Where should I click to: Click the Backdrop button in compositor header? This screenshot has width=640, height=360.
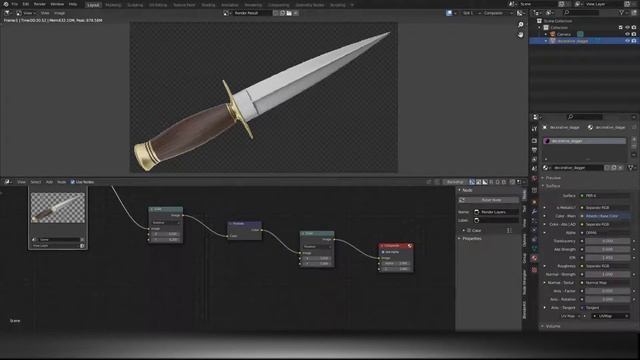(x=455, y=182)
